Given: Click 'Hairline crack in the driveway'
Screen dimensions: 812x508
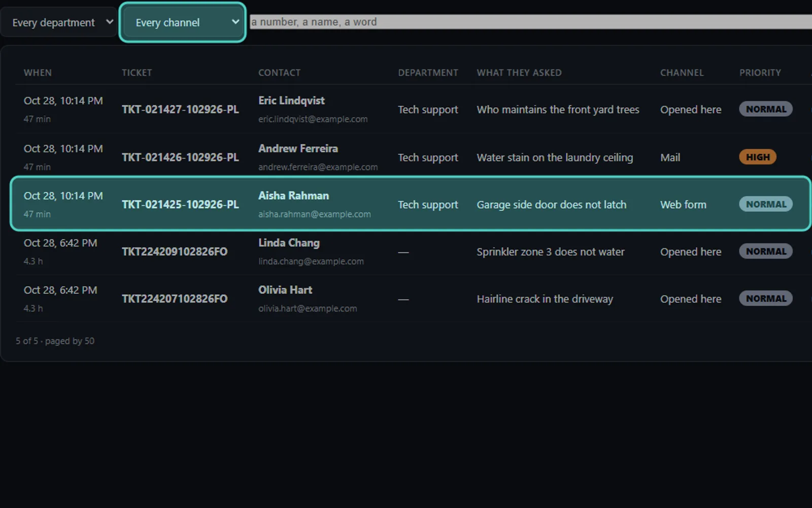Looking at the screenshot, I should pyautogui.click(x=545, y=299).
